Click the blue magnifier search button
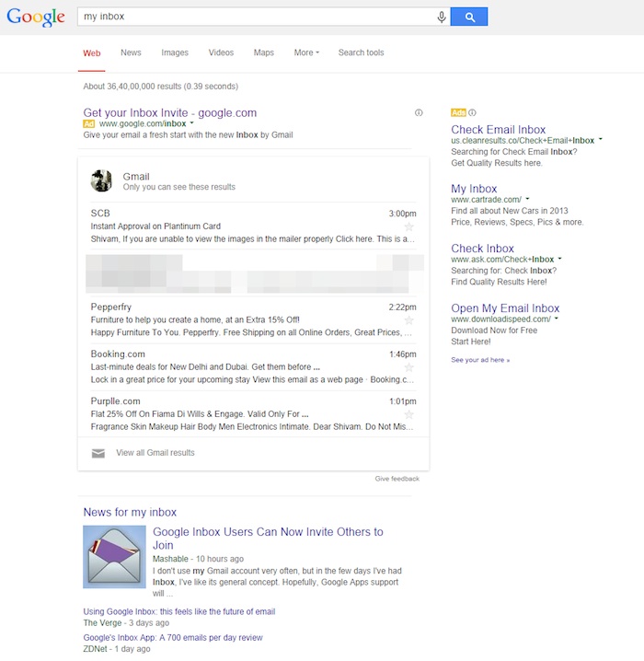Image resolution: width=644 pixels, height=661 pixels. 468,17
